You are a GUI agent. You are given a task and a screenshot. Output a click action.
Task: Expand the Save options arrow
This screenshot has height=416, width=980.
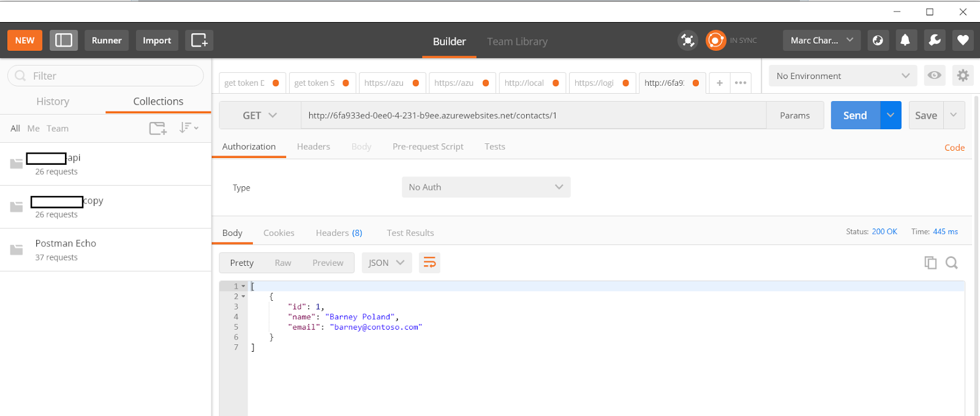[954, 115]
